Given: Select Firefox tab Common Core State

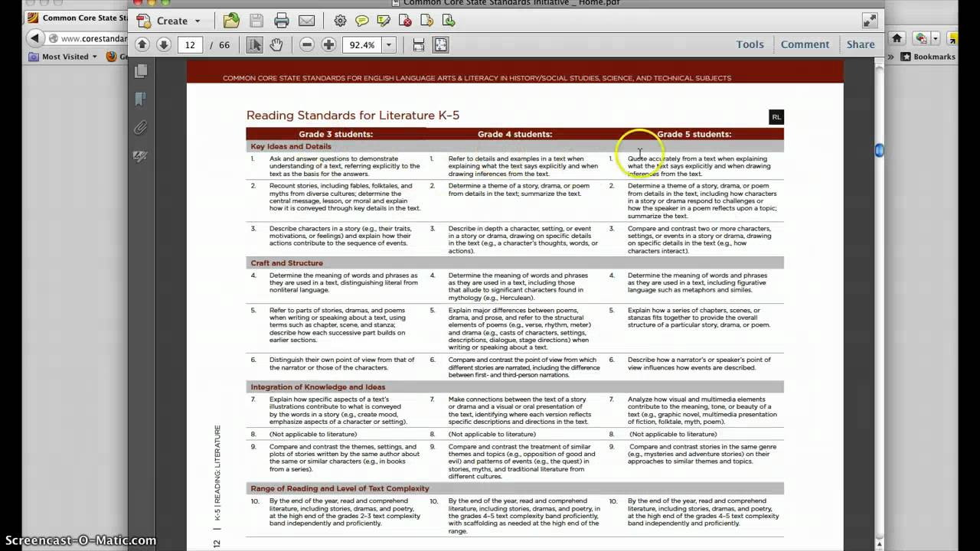Looking at the screenshot, I should [x=76, y=18].
